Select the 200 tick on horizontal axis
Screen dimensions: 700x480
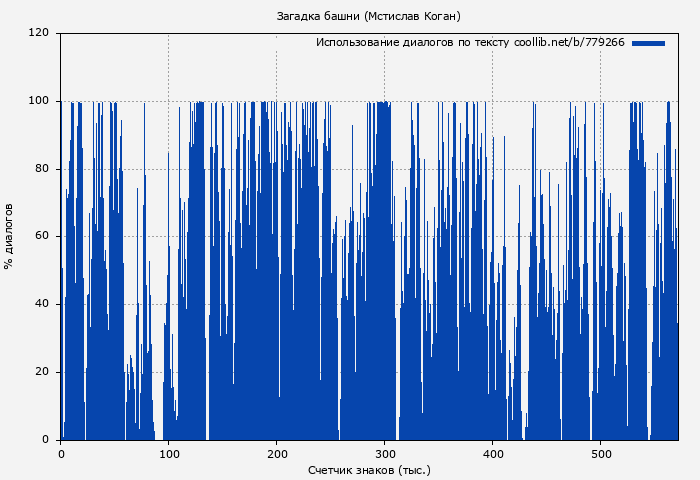(276, 454)
